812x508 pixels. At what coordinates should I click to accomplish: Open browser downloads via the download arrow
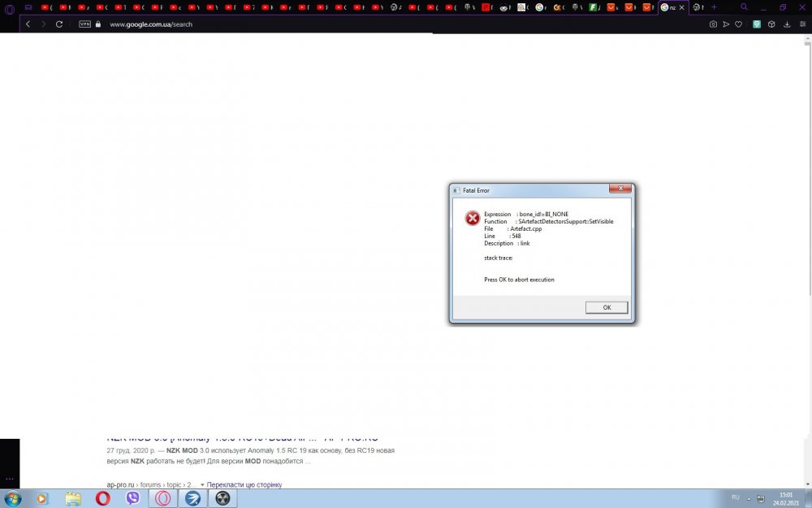pos(787,24)
